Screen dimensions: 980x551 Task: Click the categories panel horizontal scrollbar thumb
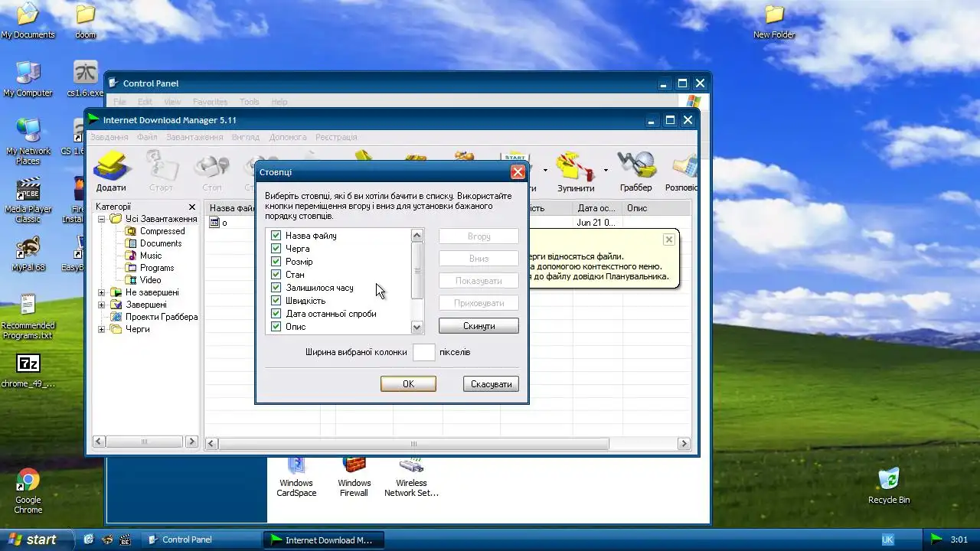point(145,442)
